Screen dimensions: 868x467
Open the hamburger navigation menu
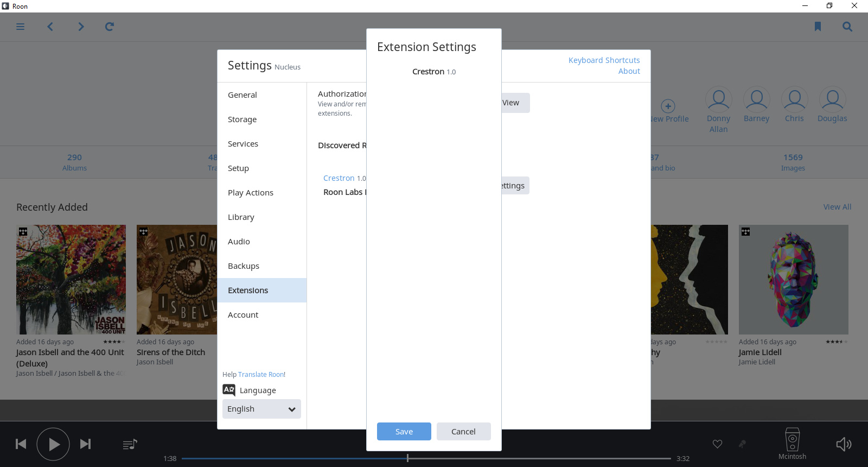pos(21,27)
